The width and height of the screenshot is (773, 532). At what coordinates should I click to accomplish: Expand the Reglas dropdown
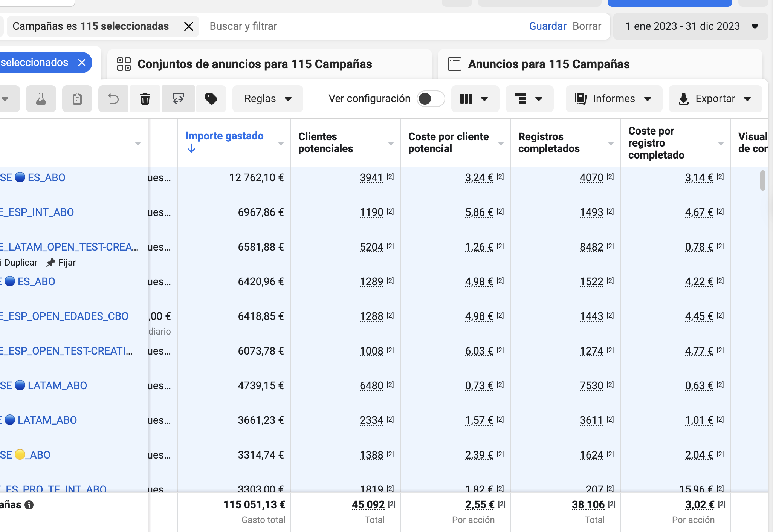click(267, 99)
